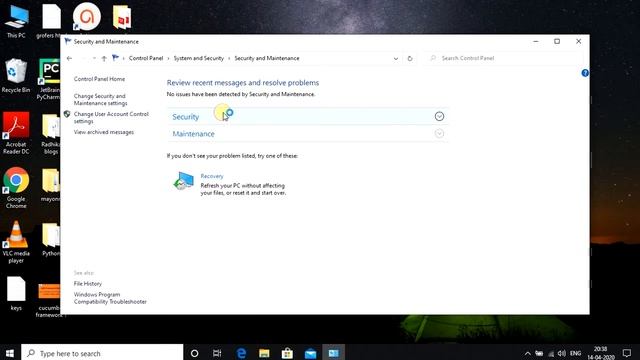
Task: Select the mayon folder on desktop
Action: (50, 186)
